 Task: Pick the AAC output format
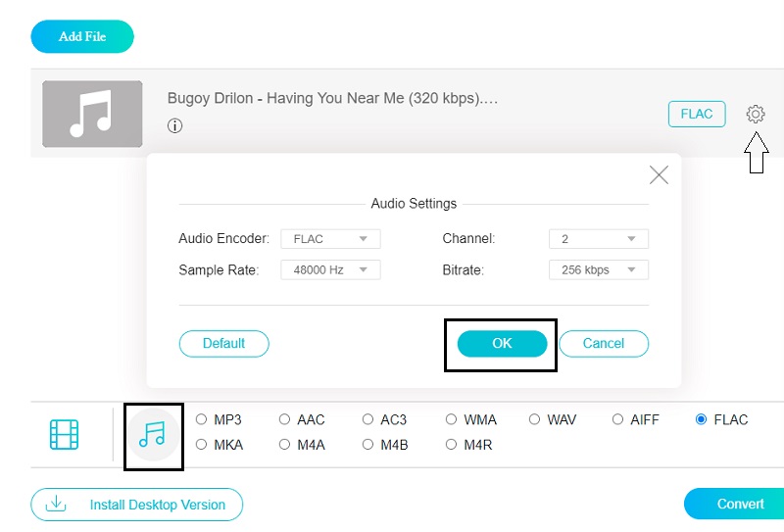(x=285, y=419)
